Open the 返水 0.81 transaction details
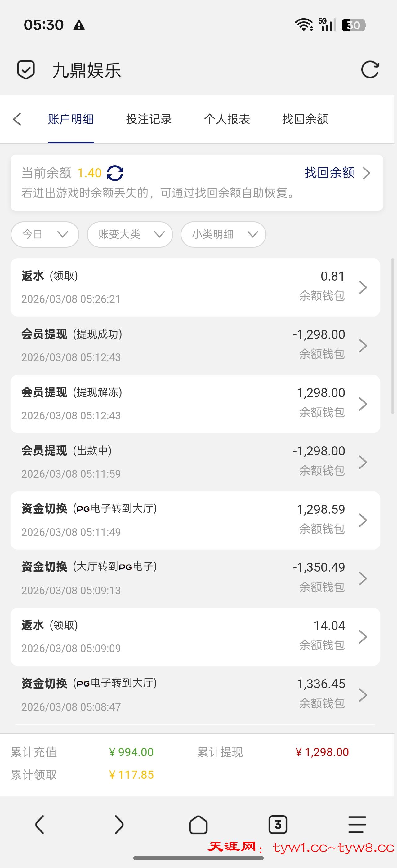This screenshot has height=868, width=397. tap(195, 287)
